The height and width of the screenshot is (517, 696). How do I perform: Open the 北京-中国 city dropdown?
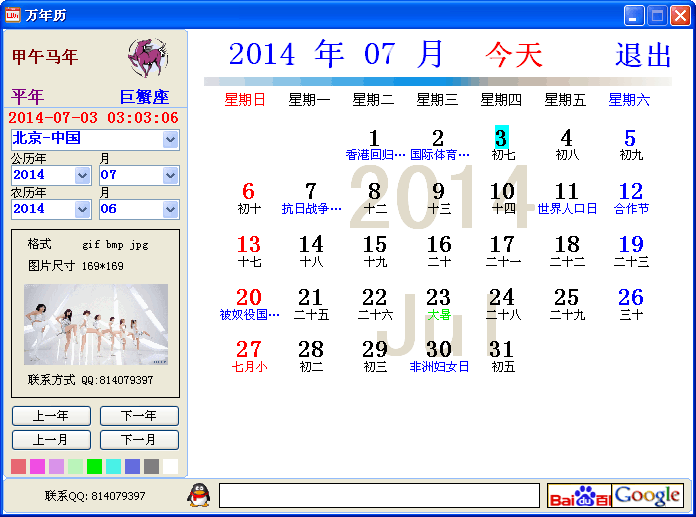(x=170, y=140)
